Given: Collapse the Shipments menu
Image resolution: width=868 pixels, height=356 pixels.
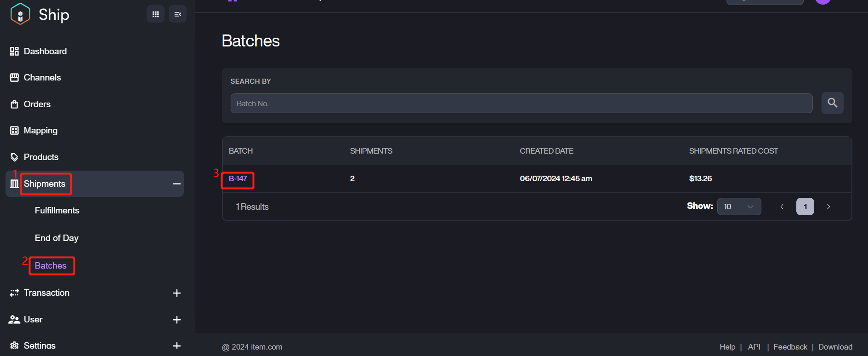Looking at the screenshot, I should (176, 184).
